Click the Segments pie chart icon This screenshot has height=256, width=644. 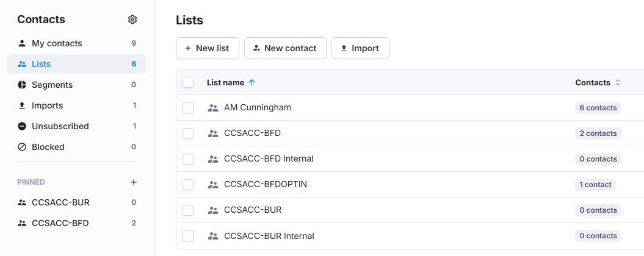click(x=22, y=85)
